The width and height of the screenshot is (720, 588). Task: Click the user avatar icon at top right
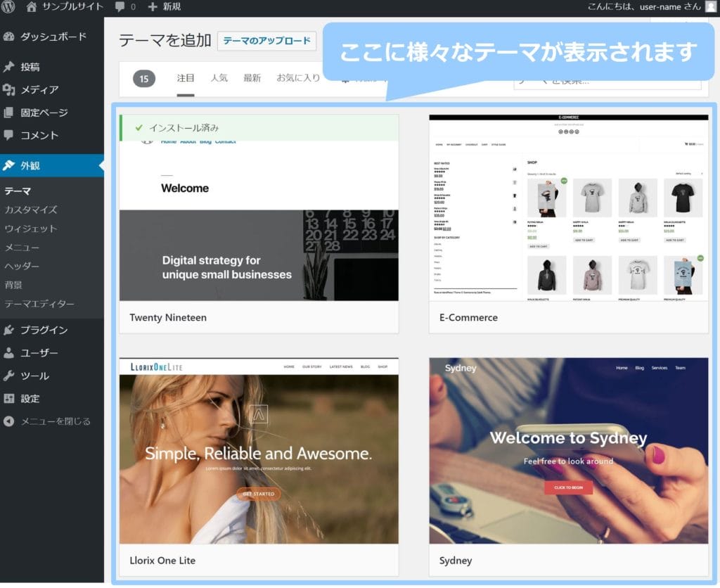point(711,7)
